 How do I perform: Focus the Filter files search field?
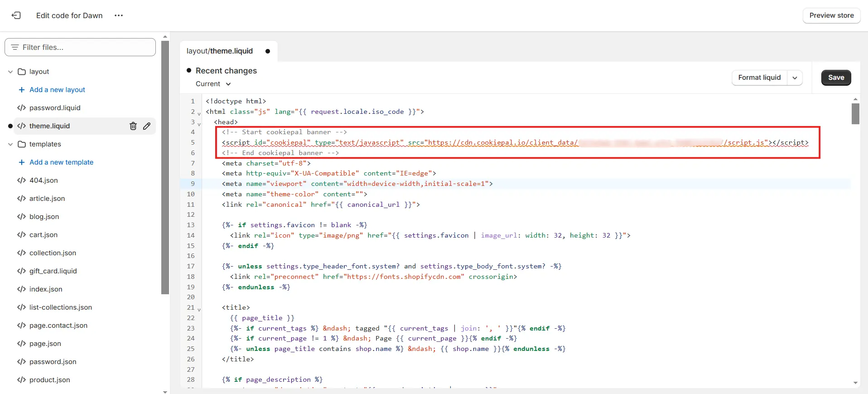coord(80,47)
